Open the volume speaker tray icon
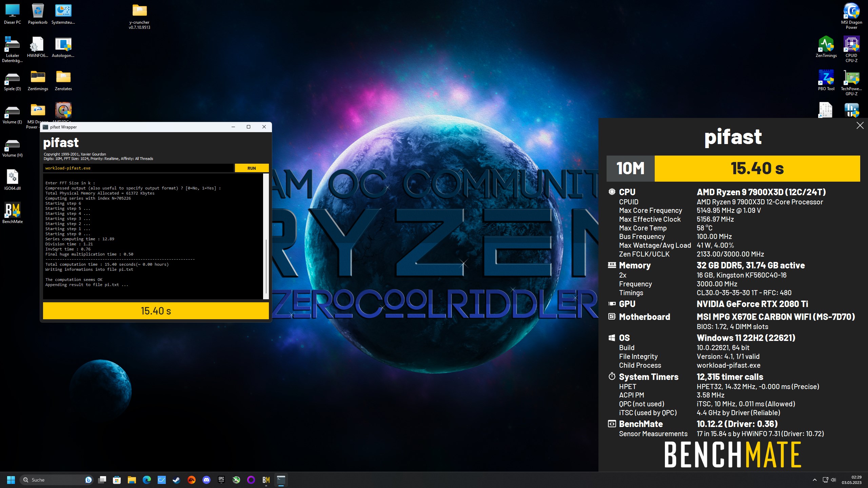868x488 pixels. click(x=833, y=480)
